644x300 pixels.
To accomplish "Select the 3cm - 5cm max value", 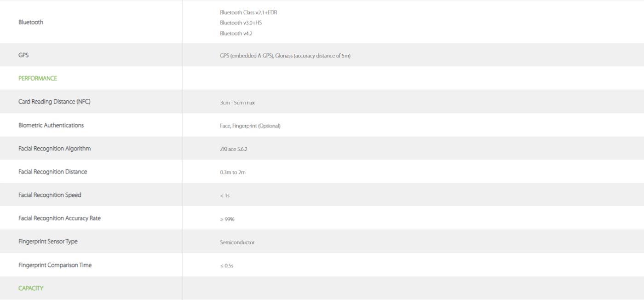I will (237, 103).
